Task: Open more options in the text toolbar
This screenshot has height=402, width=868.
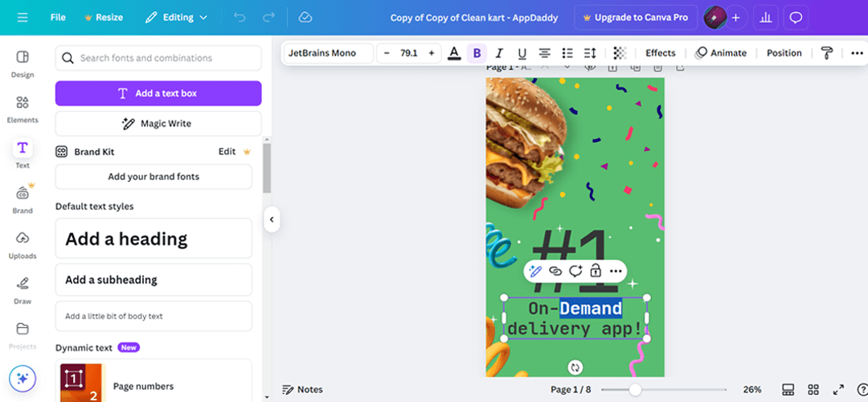Action: 857,53
